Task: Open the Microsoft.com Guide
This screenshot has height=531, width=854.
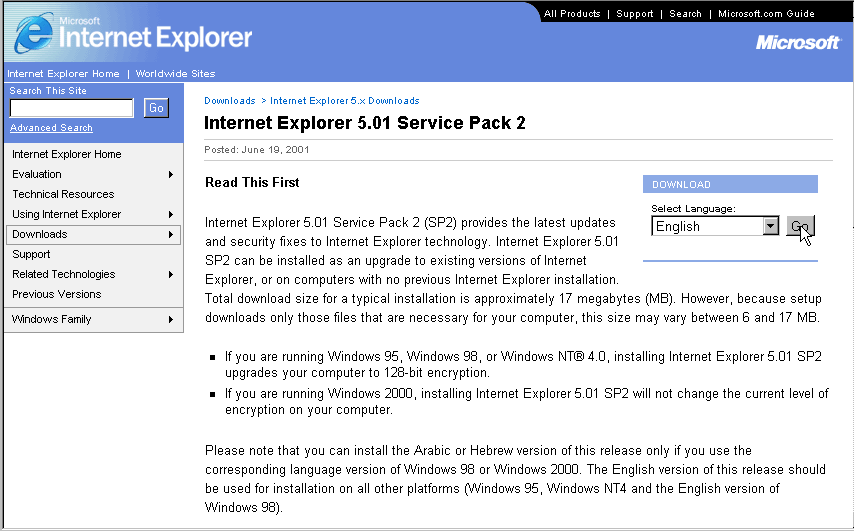Action: [x=766, y=14]
